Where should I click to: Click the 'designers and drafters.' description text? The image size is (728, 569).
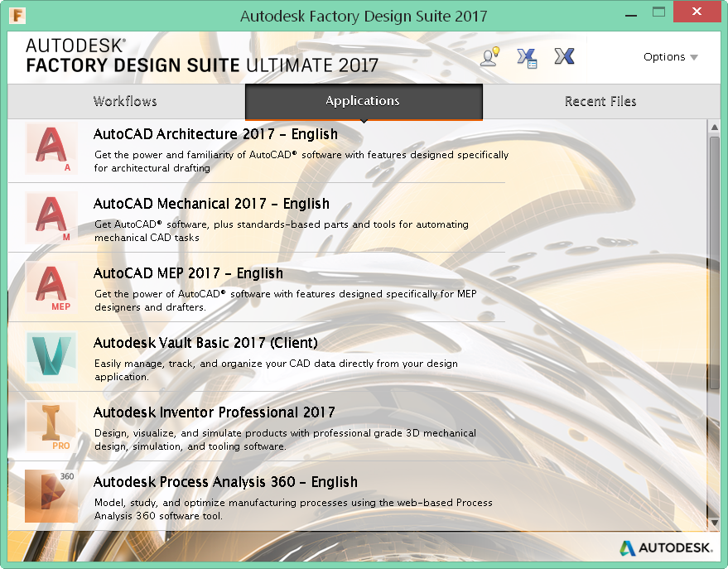150,307
